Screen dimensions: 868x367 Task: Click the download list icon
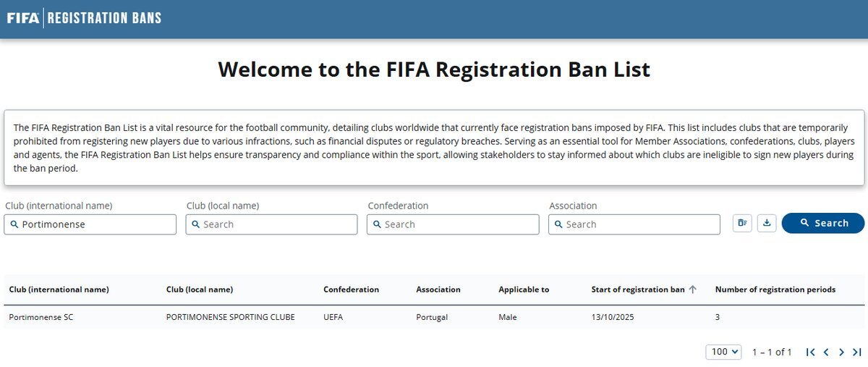(767, 224)
